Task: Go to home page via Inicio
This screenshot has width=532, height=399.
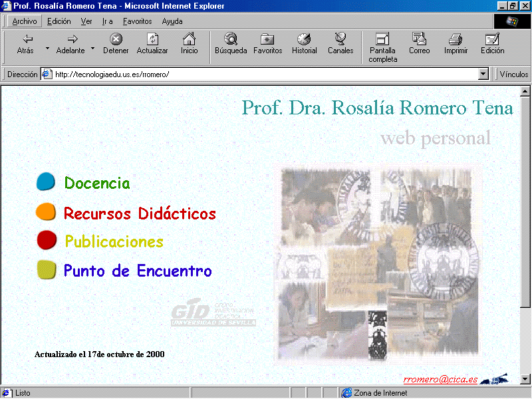Action: (x=190, y=44)
